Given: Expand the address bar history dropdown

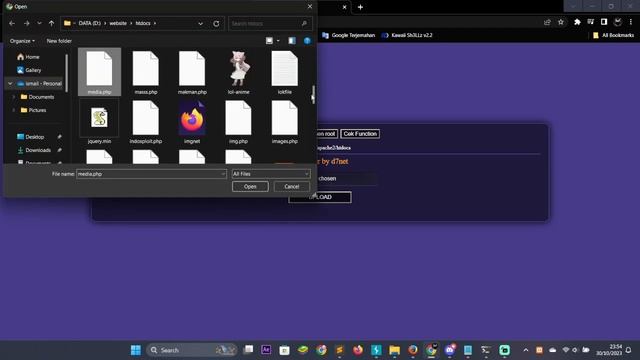Looking at the screenshot, I should pyautogui.click(x=200, y=24).
